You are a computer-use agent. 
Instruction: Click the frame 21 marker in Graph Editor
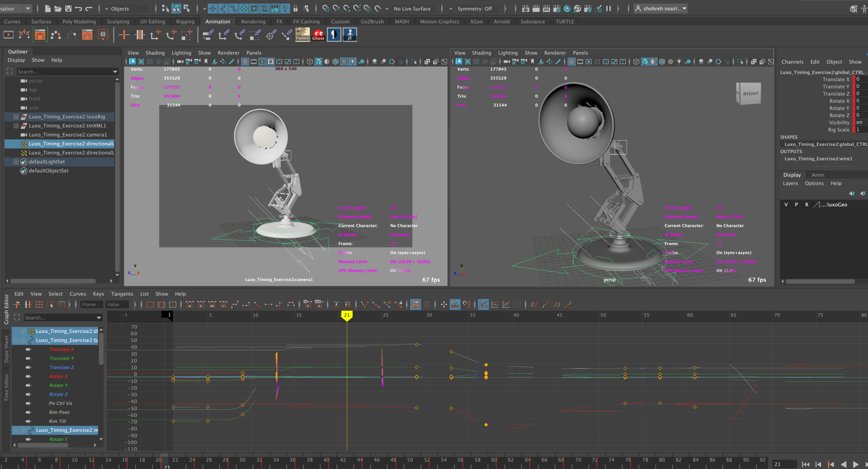coord(347,315)
